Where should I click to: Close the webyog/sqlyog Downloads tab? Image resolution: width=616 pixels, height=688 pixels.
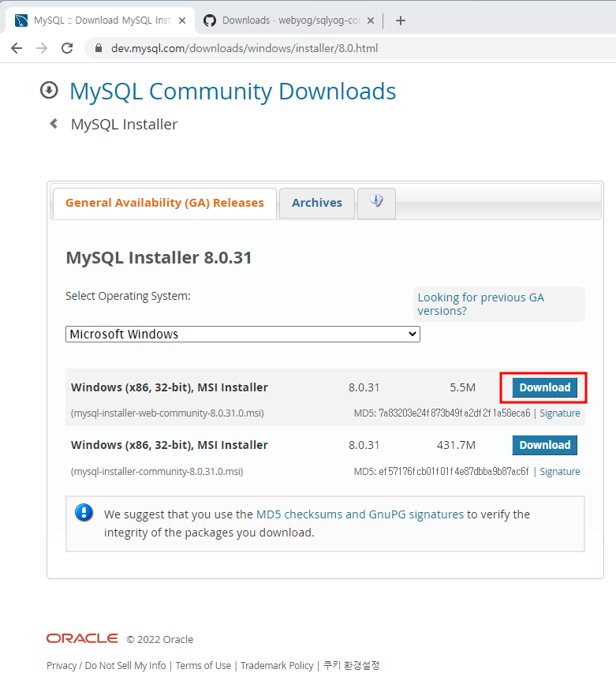(371, 21)
